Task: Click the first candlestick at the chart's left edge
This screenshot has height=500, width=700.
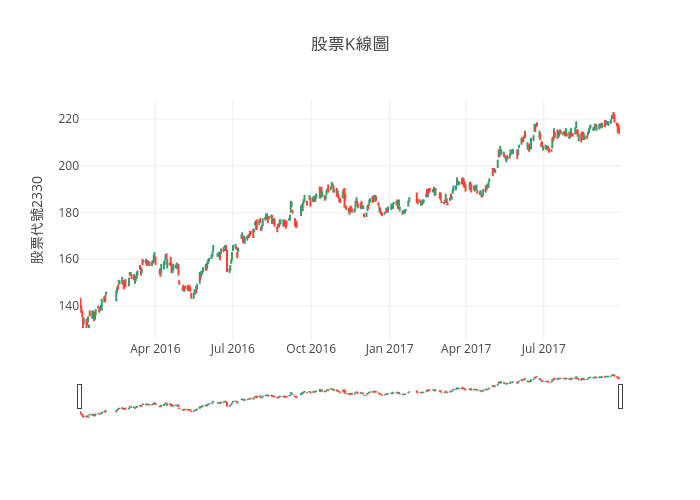Action: tap(81, 305)
